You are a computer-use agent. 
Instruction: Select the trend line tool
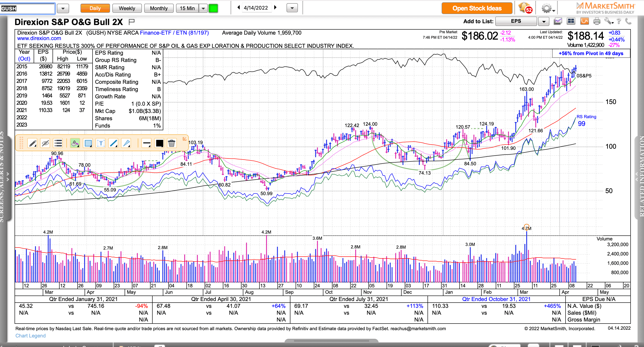pos(113,143)
